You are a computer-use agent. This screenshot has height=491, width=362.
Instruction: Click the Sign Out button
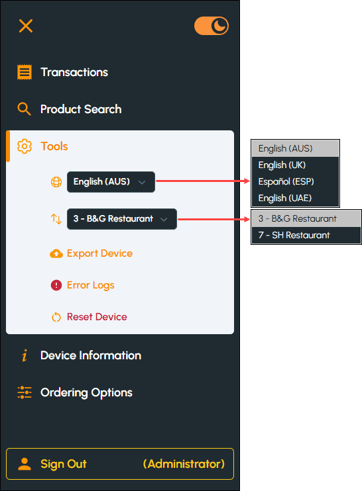(120, 464)
